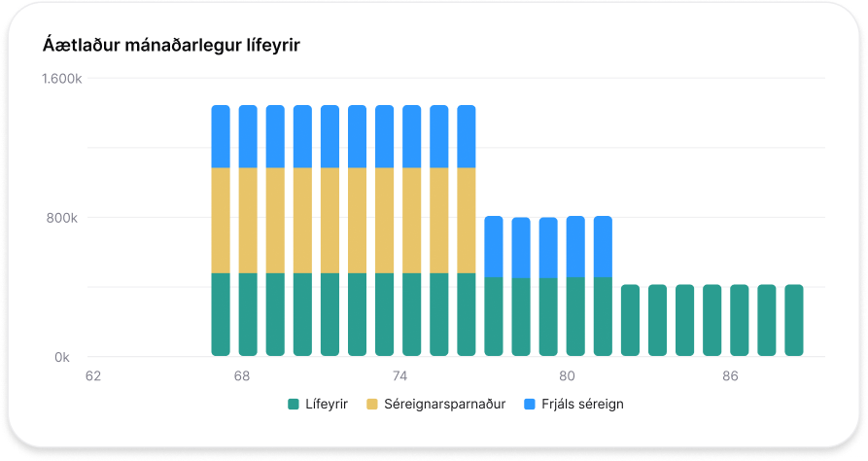The image size is (868, 461).
Task: Click the blue top of the first shorter two-color bar
Action: coord(494,246)
